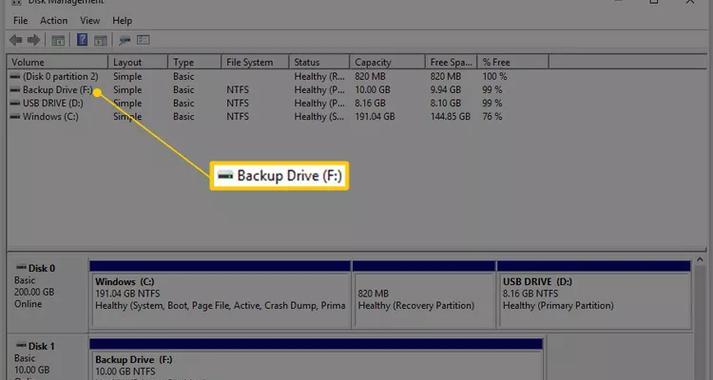The image size is (713, 380).
Task: Open the Help menu
Action: tap(122, 20)
